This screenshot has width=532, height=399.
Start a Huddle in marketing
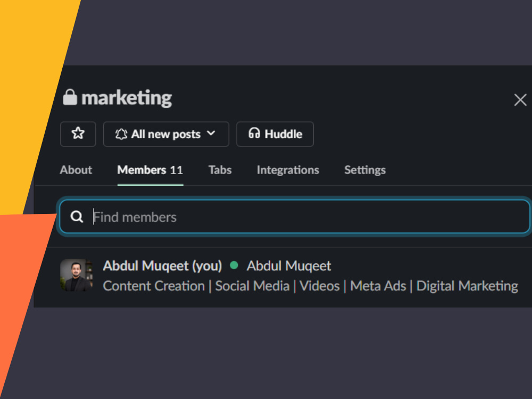coord(275,134)
